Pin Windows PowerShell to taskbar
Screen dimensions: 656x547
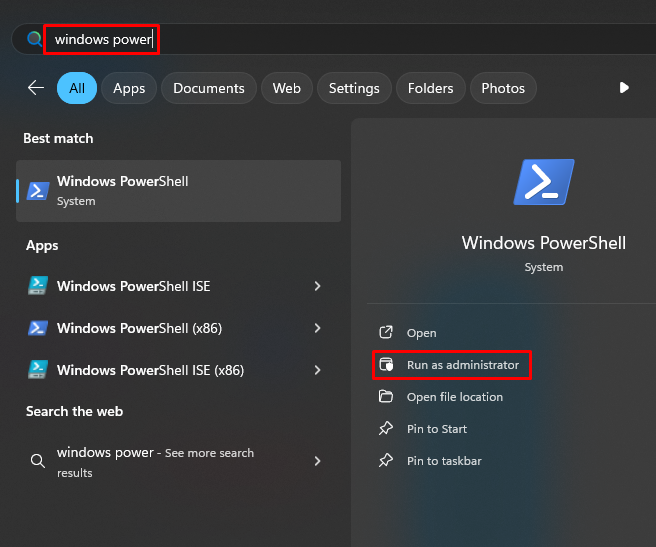444,461
